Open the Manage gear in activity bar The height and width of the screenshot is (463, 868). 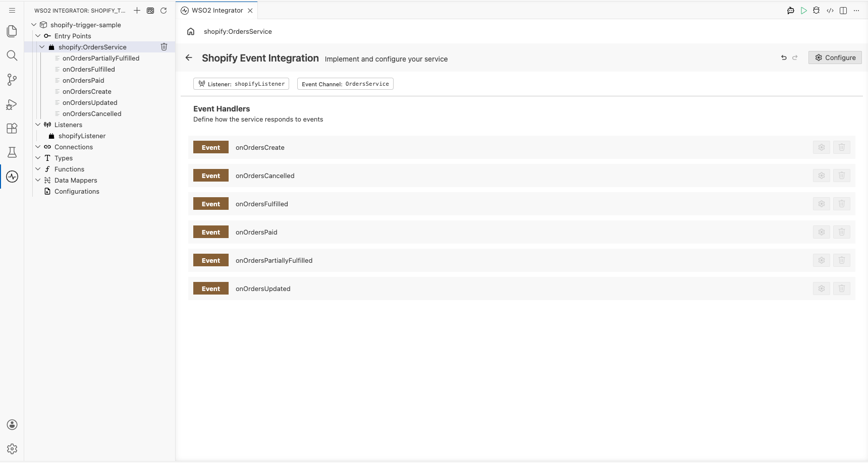12,449
